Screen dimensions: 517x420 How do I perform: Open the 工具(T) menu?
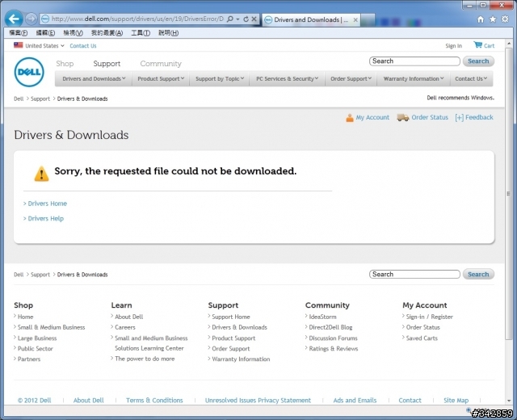click(141, 32)
